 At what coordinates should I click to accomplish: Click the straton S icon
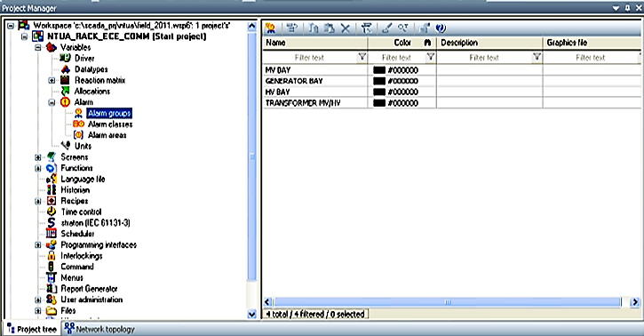coord(52,222)
